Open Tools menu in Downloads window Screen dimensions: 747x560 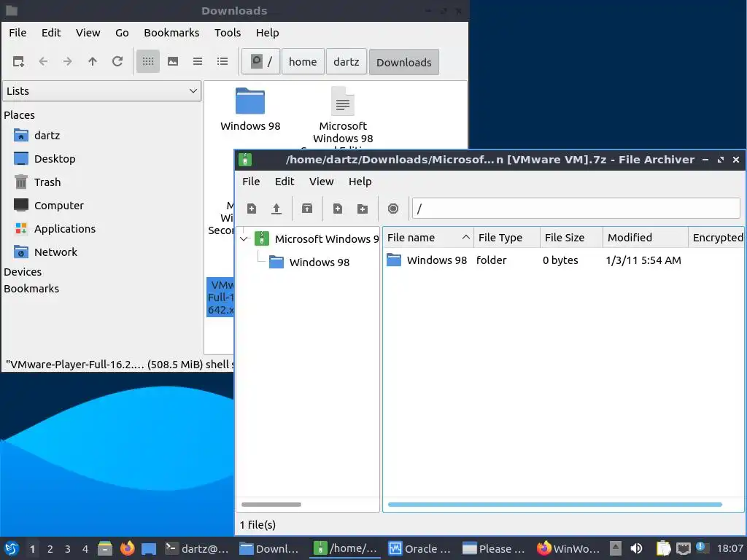[228, 33]
